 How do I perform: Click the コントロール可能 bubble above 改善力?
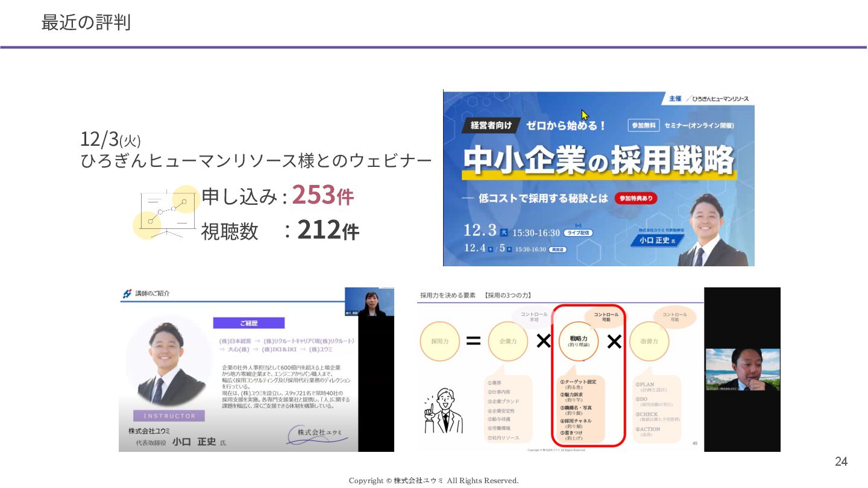pos(675,317)
